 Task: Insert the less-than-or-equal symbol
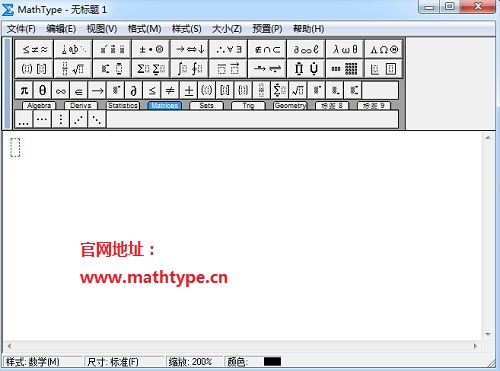point(152,90)
